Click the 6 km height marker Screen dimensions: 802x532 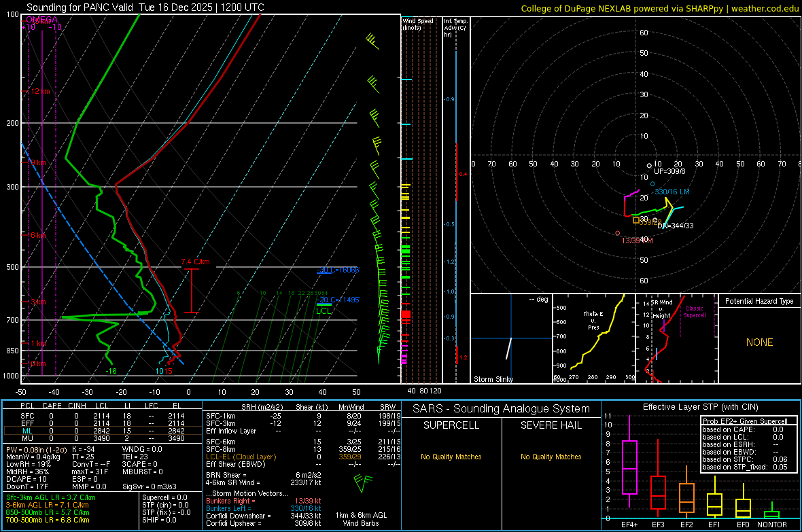38,235
